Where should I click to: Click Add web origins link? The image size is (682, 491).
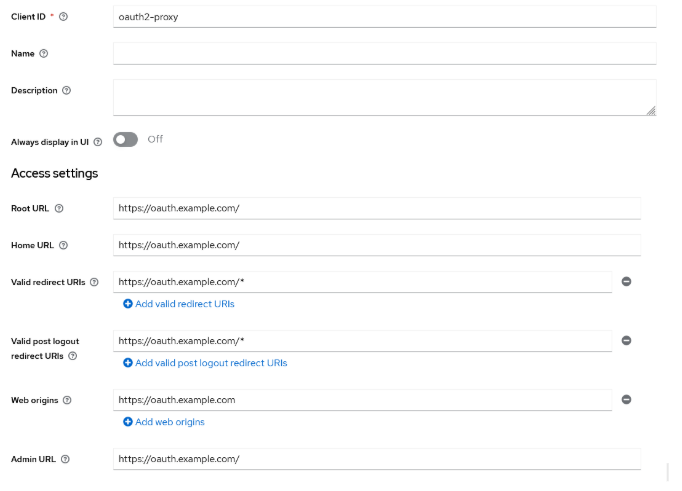click(164, 422)
